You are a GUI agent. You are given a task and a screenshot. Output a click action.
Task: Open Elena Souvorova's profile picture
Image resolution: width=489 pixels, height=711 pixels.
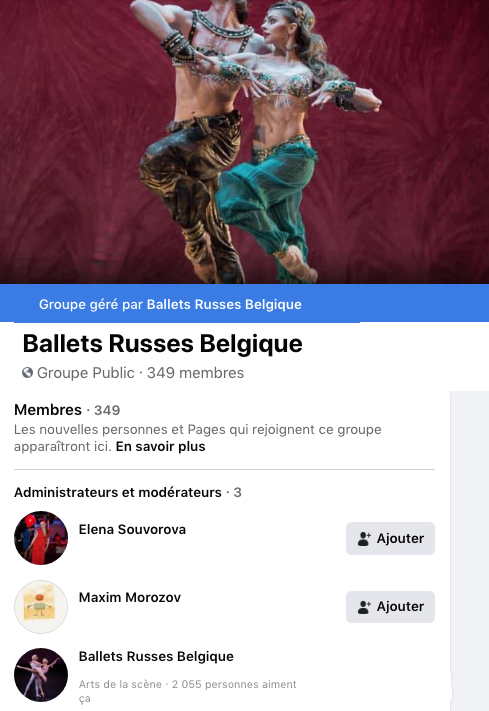[x=41, y=538]
